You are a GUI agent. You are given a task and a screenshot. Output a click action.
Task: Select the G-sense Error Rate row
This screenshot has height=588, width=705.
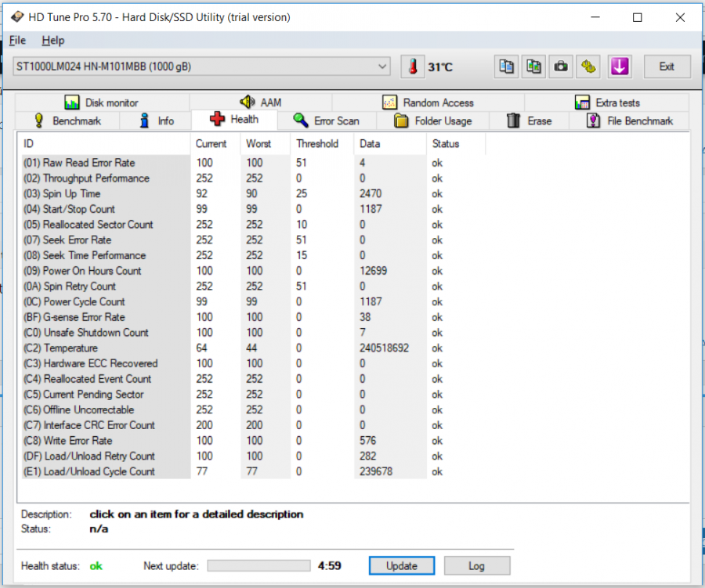[253, 317]
